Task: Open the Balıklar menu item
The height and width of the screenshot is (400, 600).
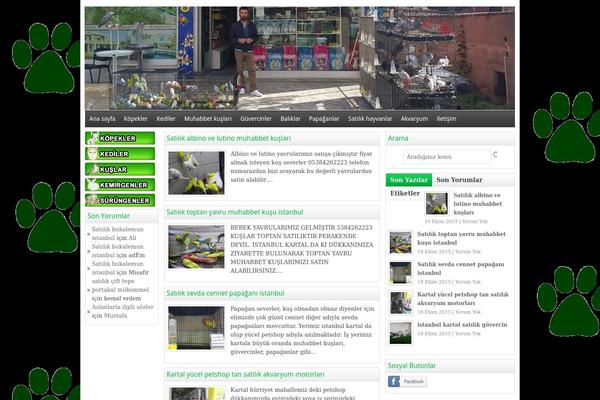Action: [290, 119]
